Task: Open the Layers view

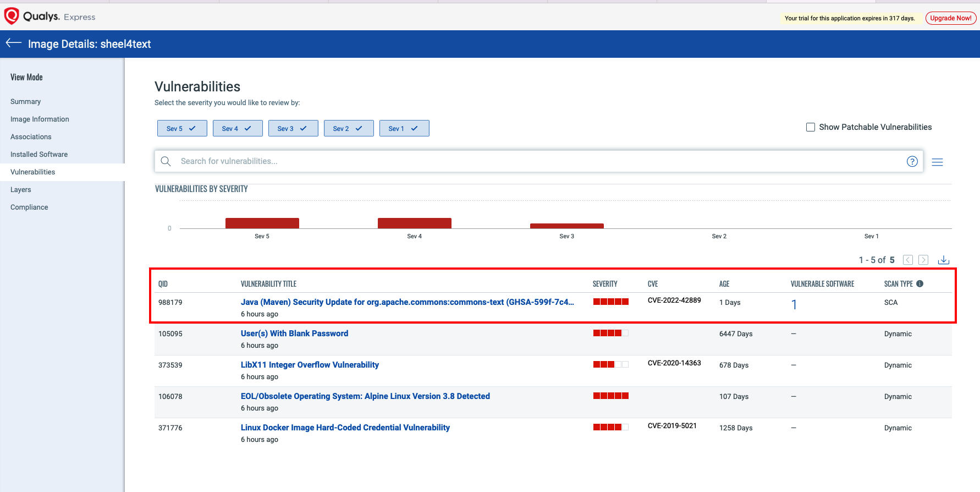Action: point(21,190)
